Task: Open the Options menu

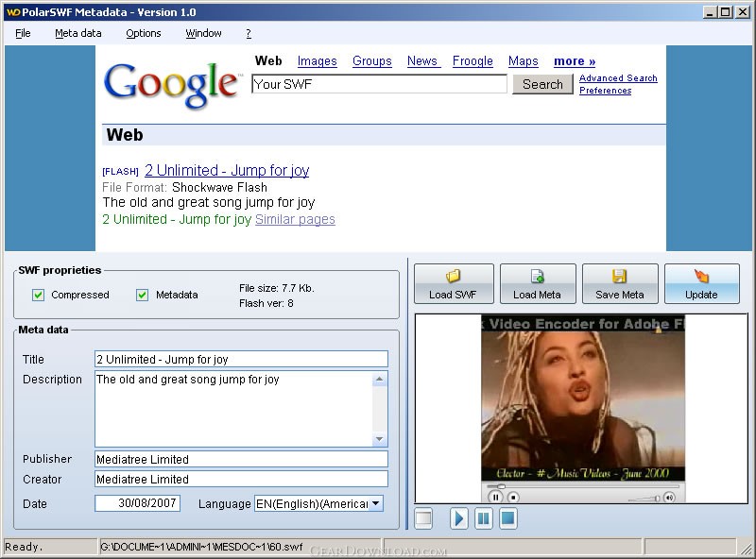Action: coord(144,33)
